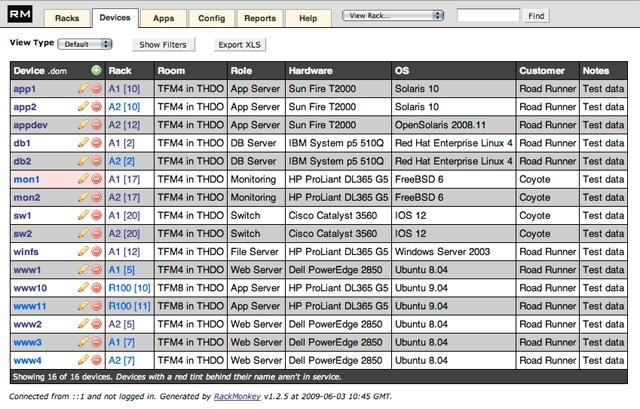Open the Reports tab
640x409 pixels.
point(260,18)
